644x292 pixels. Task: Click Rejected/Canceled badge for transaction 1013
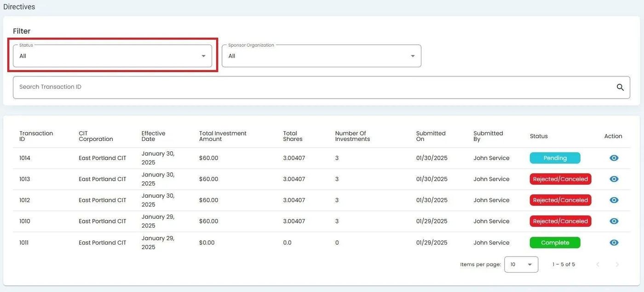pos(560,179)
